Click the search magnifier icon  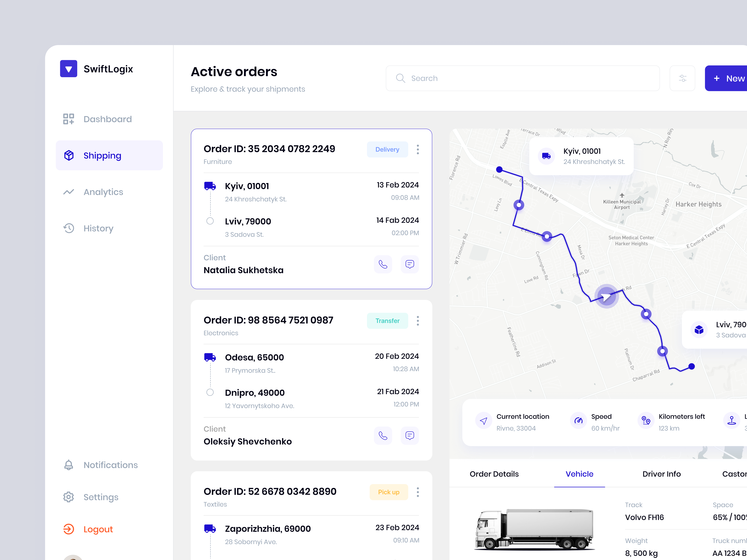[x=401, y=78]
